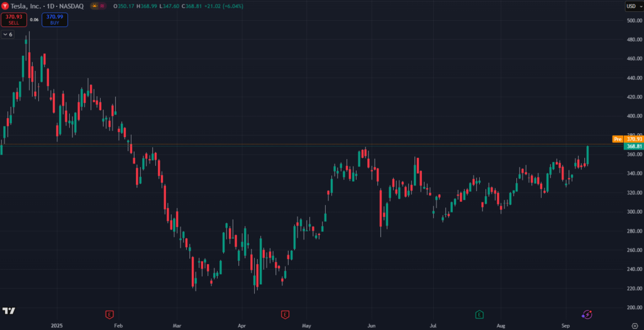This screenshot has width=644, height=330.
Task: Click the 220.00 price axis label
Action: pyautogui.click(x=634, y=289)
